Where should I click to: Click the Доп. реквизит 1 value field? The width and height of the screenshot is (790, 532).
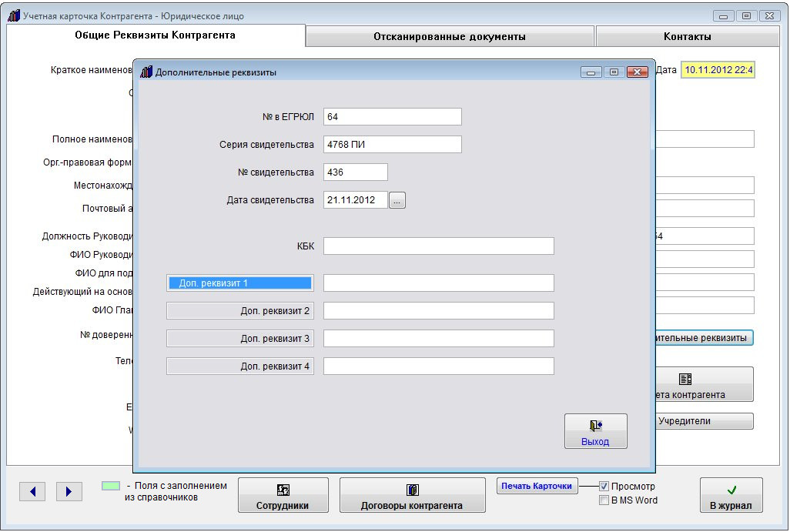(439, 283)
